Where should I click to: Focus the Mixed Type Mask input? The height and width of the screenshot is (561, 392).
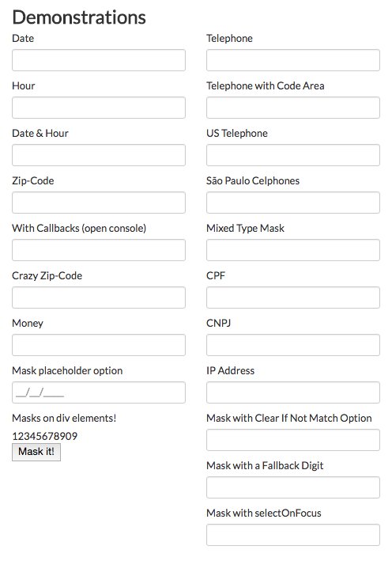point(293,250)
